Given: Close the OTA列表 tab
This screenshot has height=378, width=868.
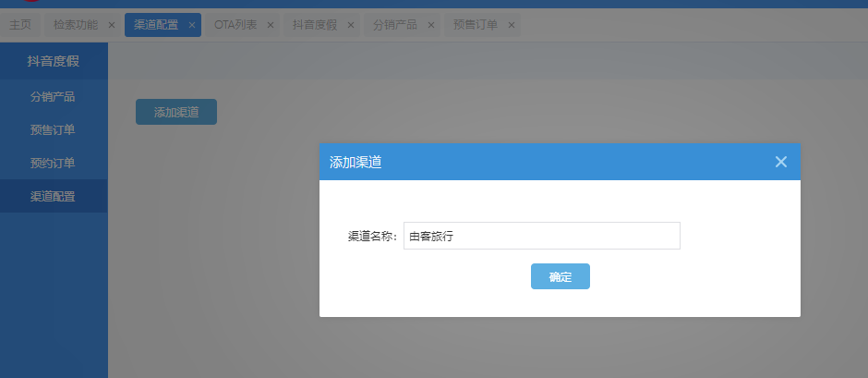Looking at the screenshot, I should pos(271,25).
